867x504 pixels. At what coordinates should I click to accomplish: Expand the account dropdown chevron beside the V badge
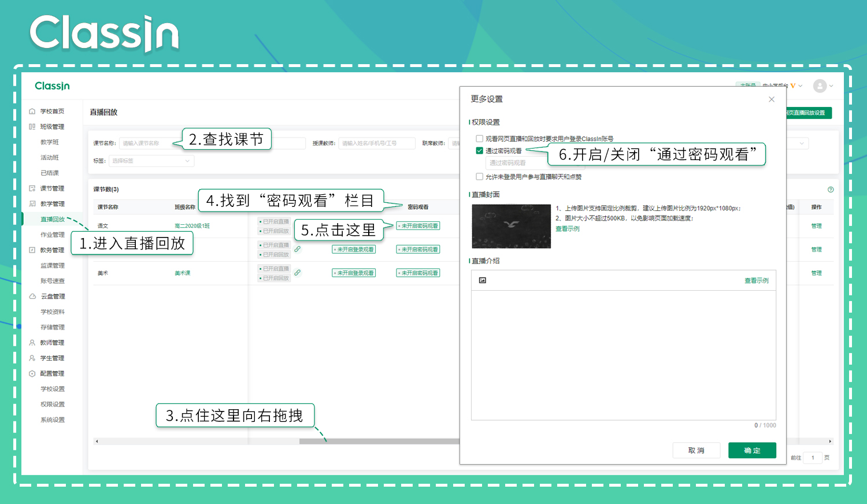pos(801,86)
